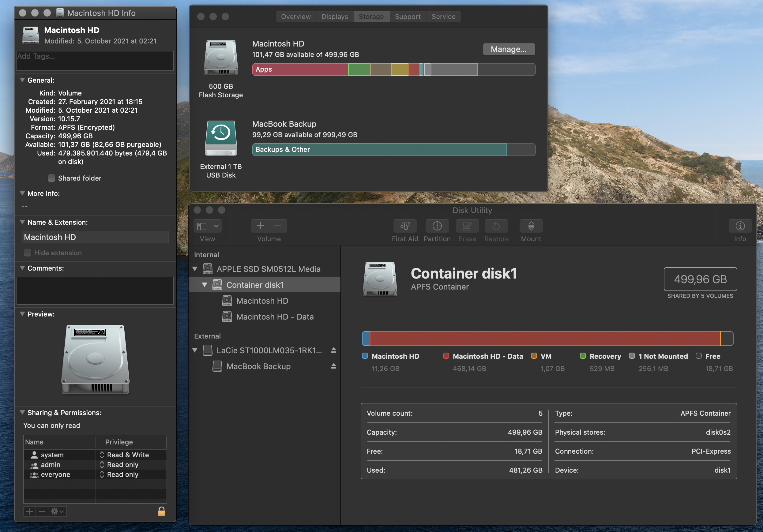Click the Manage... button

point(509,49)
